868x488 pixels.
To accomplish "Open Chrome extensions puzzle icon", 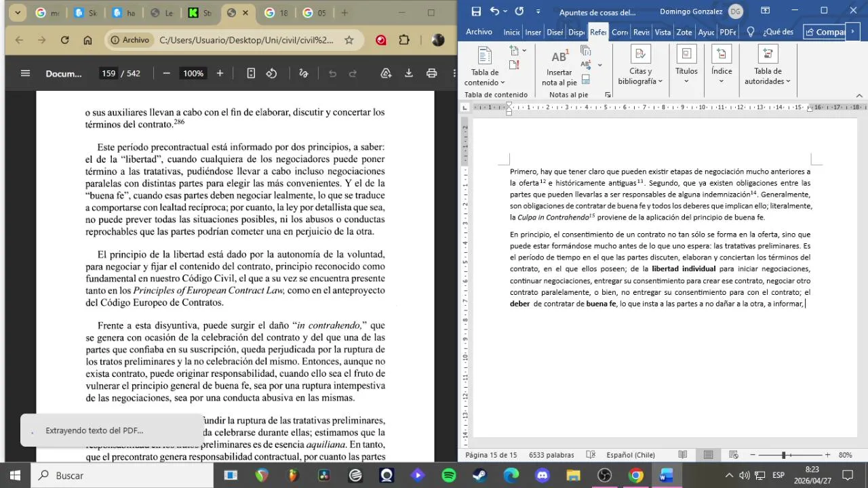I will tap(405, 40).
